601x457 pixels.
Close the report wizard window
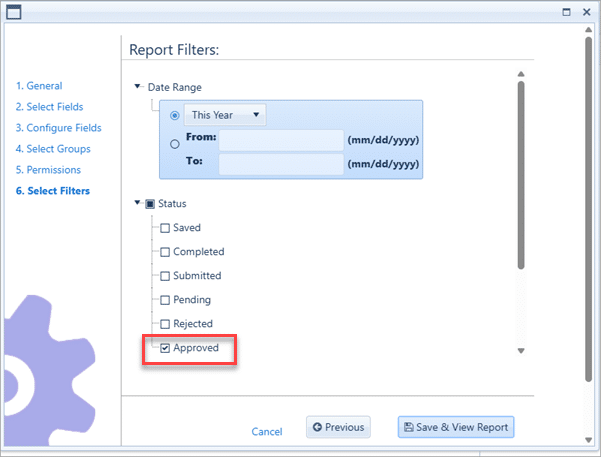[x=585, y=12]
